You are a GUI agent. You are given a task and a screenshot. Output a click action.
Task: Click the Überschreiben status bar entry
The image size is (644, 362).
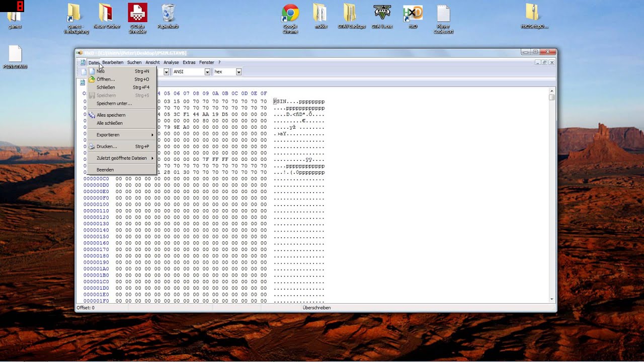coord(316,307)
